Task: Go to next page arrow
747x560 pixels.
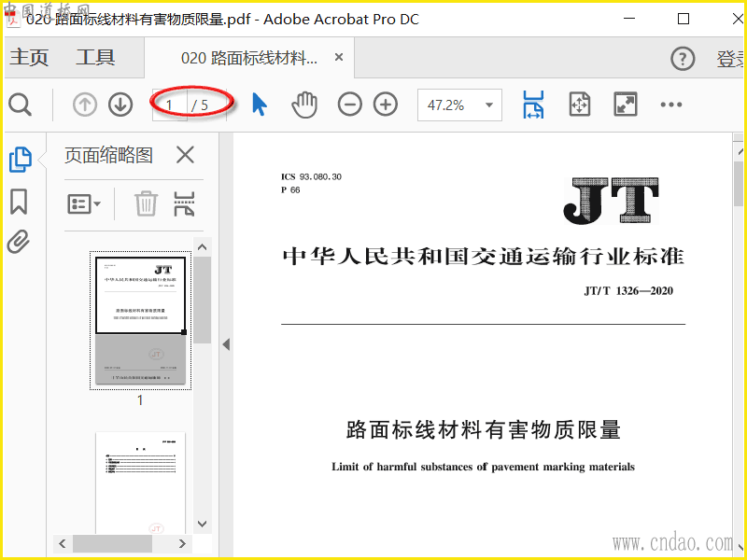Action: [120, 105]
